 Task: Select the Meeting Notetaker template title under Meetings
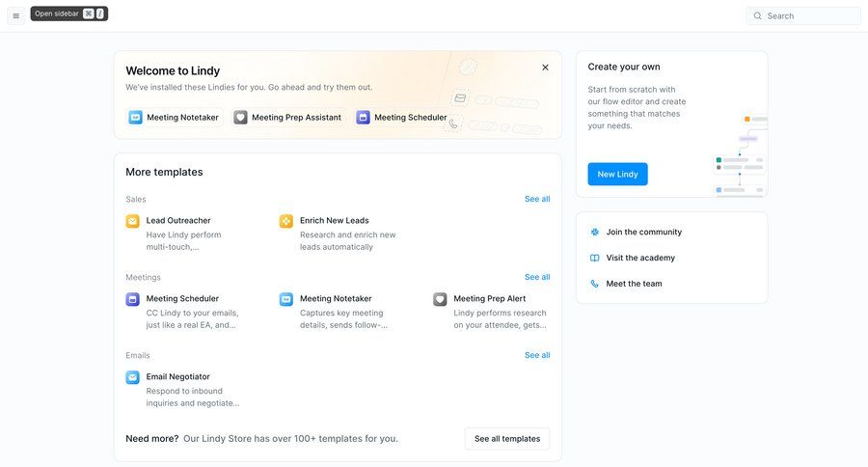coord(336,298)
